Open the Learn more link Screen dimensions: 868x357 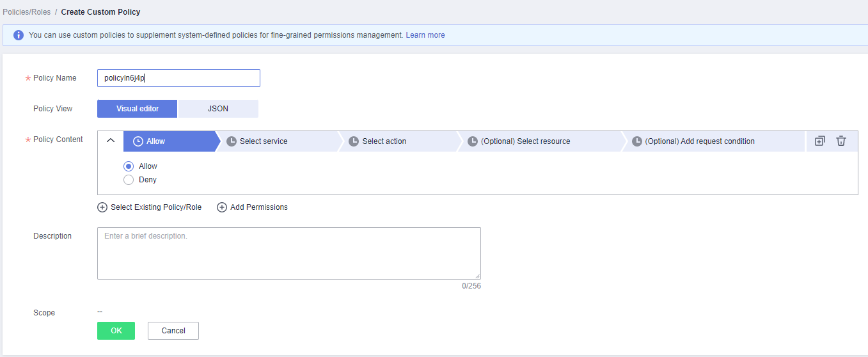(425, 35)
